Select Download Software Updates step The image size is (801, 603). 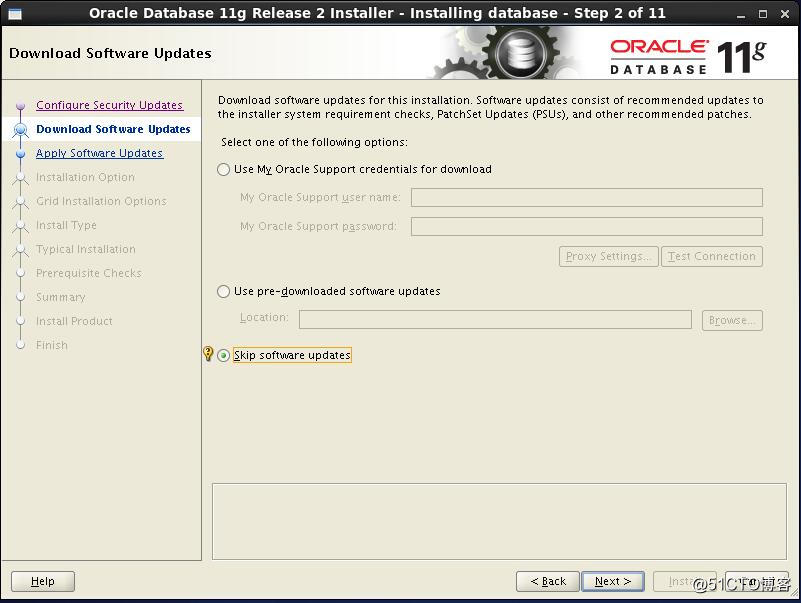coord(113,129)
